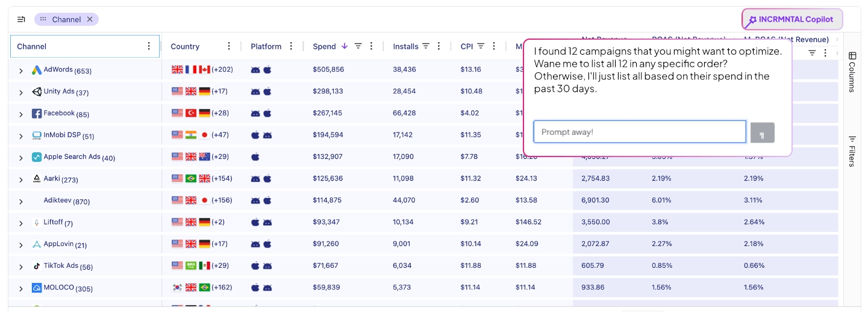The image size is (868, 313).
Task: Open the Platform column options menu
Action: [x=292, y=46]
